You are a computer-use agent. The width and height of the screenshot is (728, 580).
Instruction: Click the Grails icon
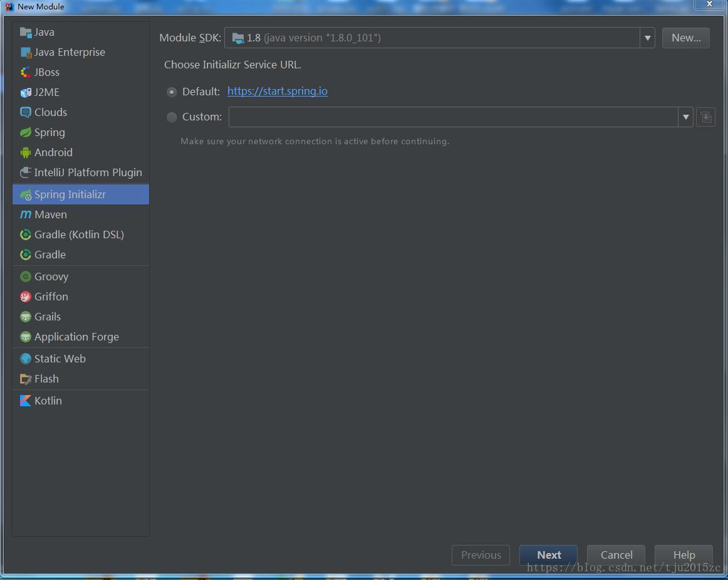[26, 317]
